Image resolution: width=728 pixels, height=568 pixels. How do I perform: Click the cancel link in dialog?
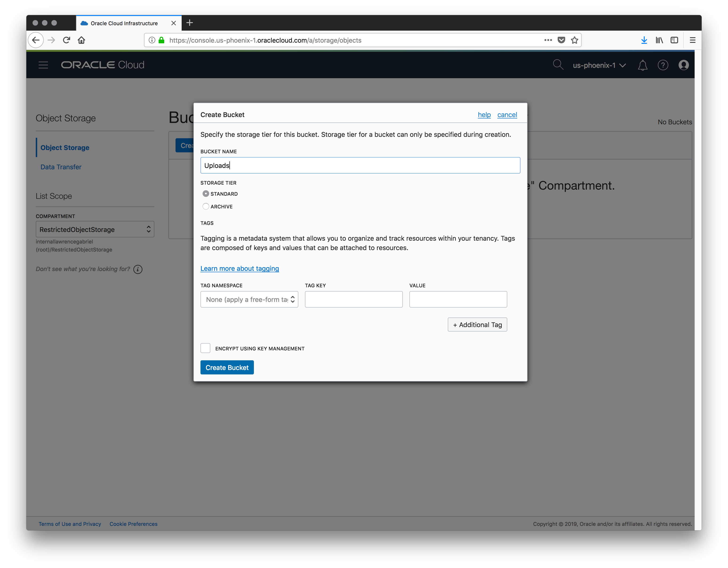click(507, 115)
